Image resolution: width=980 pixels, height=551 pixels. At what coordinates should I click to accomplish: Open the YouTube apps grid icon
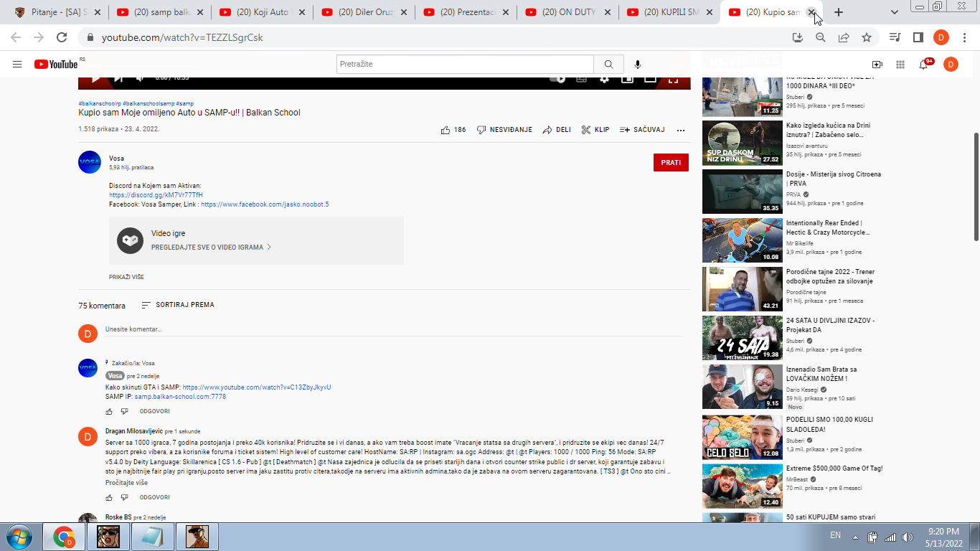900,65
